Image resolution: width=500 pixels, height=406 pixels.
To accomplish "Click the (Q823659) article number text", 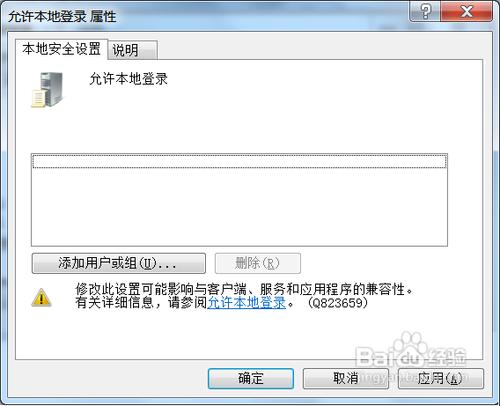I will point(338,303).
